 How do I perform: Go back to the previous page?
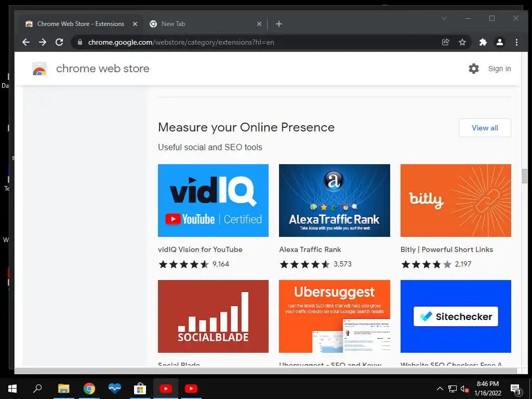click(26, 42)
